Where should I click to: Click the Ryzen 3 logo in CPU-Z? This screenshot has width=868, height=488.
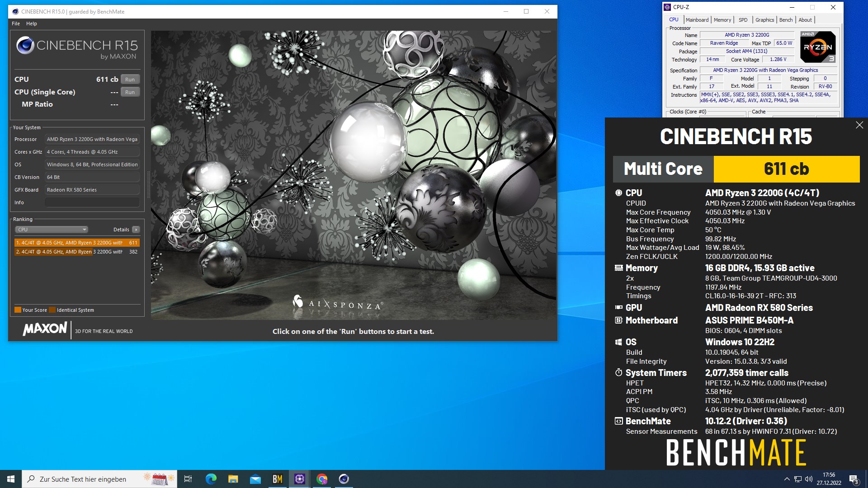click(818, 47)
